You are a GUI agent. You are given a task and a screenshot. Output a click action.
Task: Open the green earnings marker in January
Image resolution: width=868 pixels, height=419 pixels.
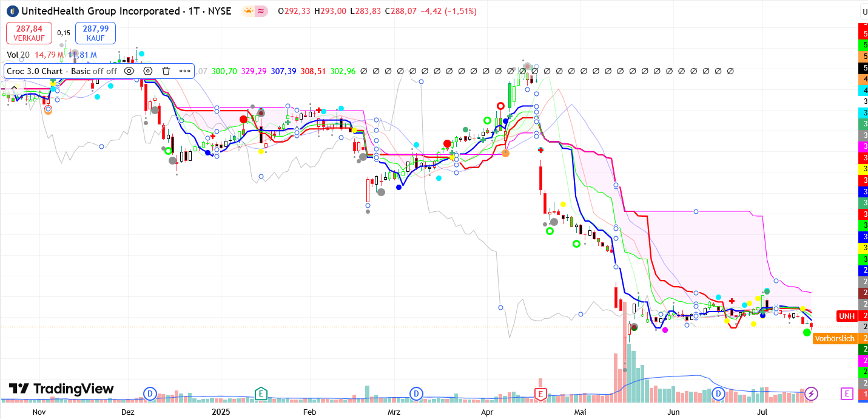[261, 394]
